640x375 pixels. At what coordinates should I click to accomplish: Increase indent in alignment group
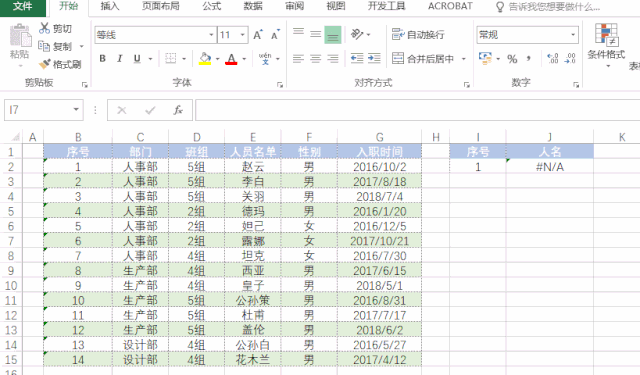click(x=374, y=59)
